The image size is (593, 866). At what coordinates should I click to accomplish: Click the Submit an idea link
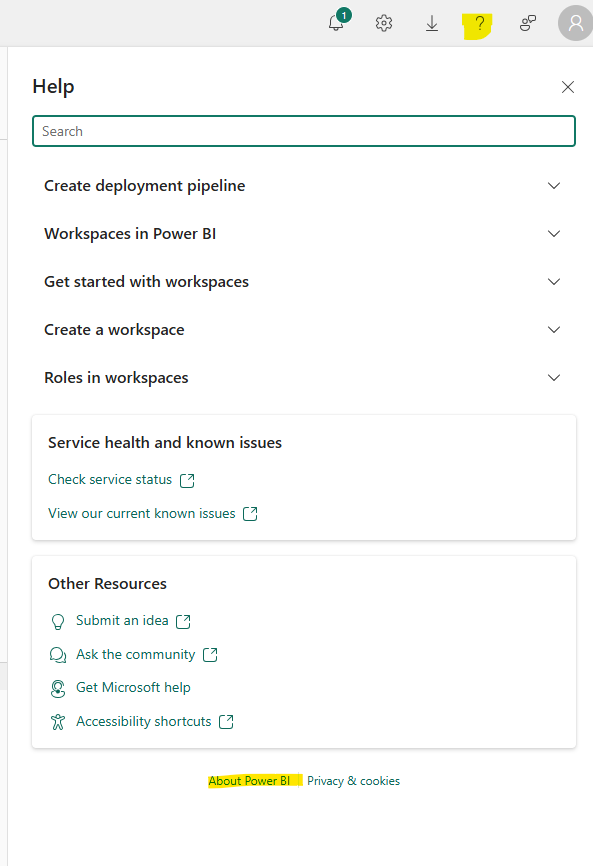click(122, 620)
